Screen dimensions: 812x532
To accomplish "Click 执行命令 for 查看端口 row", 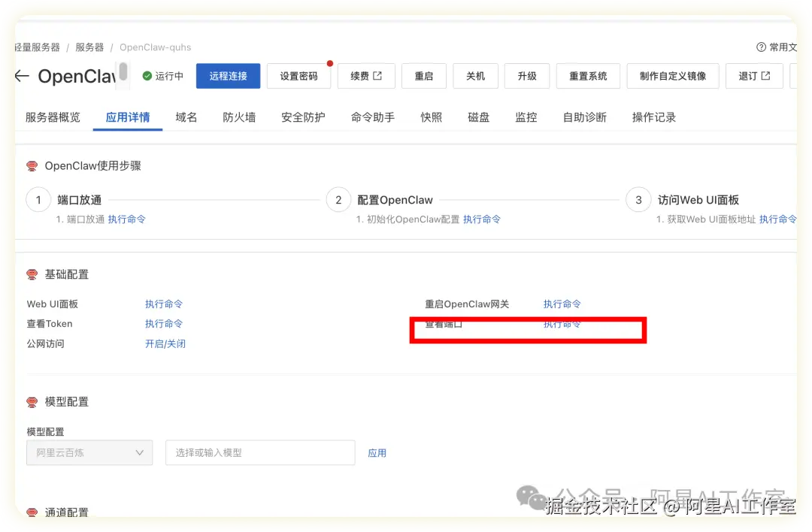I will click(x=562, y=325).
